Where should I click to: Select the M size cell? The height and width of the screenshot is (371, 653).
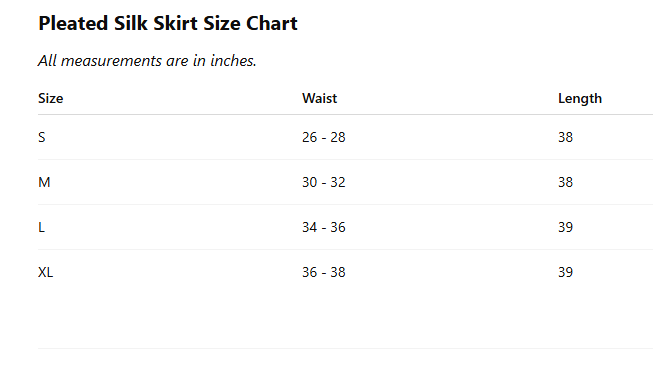tap(44, 182)
